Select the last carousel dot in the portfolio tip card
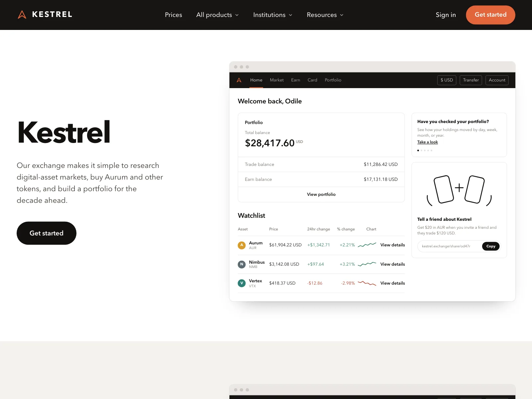The width and height of the screenshot is (532, 399). [x=432, y=151]
